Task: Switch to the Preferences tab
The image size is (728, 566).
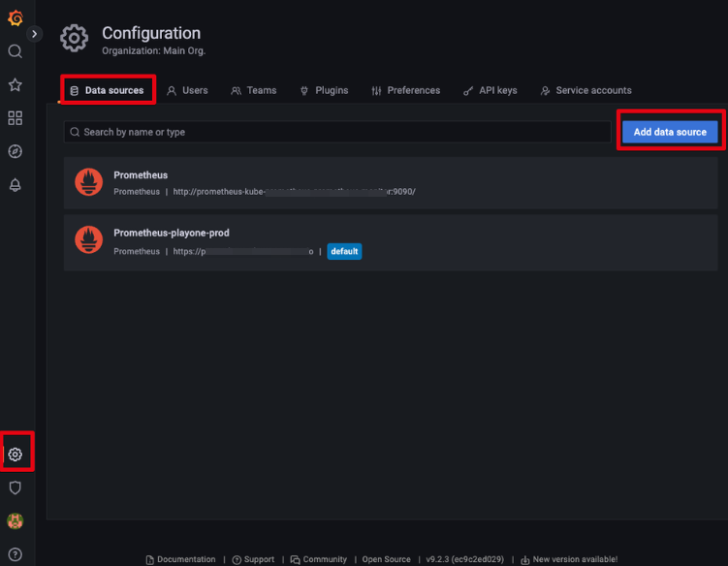Action: [406, 90]
